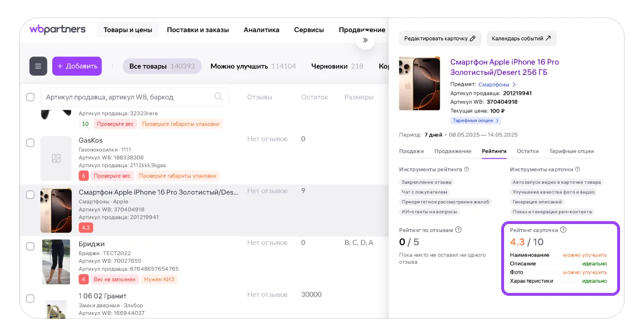The image size is (644, 336).
Task: Open help icon beside Рейтинг по отзывам
Action: tap(458, 230)
